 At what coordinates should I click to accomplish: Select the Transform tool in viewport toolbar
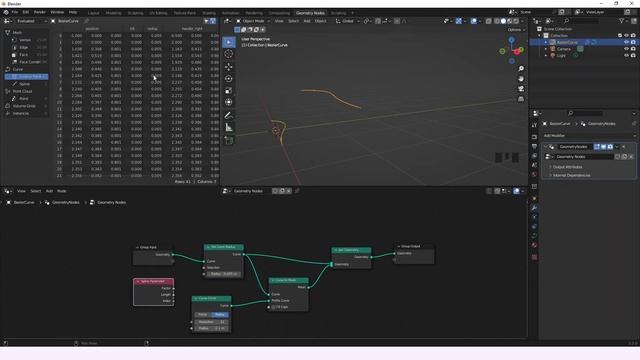pyautogui.click(x=229, y=102)
